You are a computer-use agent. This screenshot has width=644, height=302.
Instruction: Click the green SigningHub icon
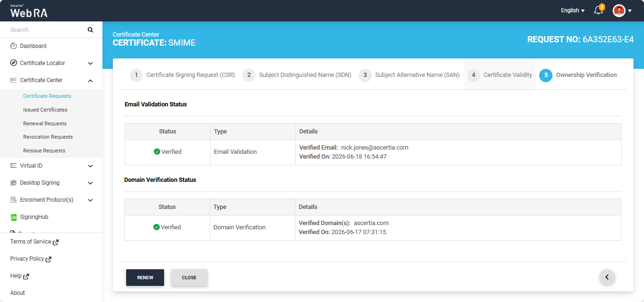pyautogui.click(x=13, y=217)
